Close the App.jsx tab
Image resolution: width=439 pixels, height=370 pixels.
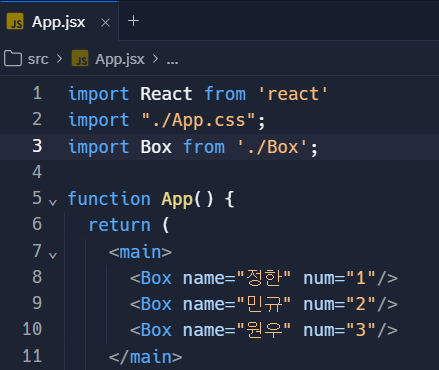click(105, 23)
